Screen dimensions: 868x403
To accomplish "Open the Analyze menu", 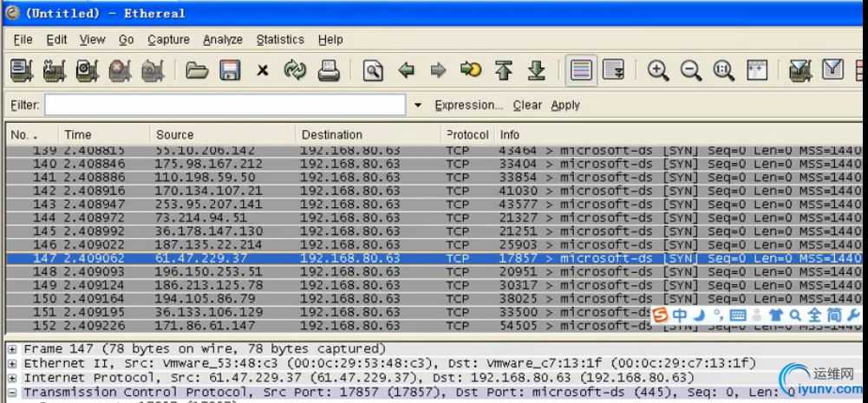I will click(223, 40).
